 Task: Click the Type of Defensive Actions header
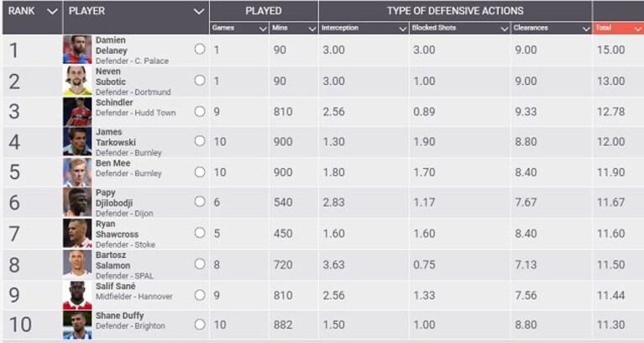point(455,11)
